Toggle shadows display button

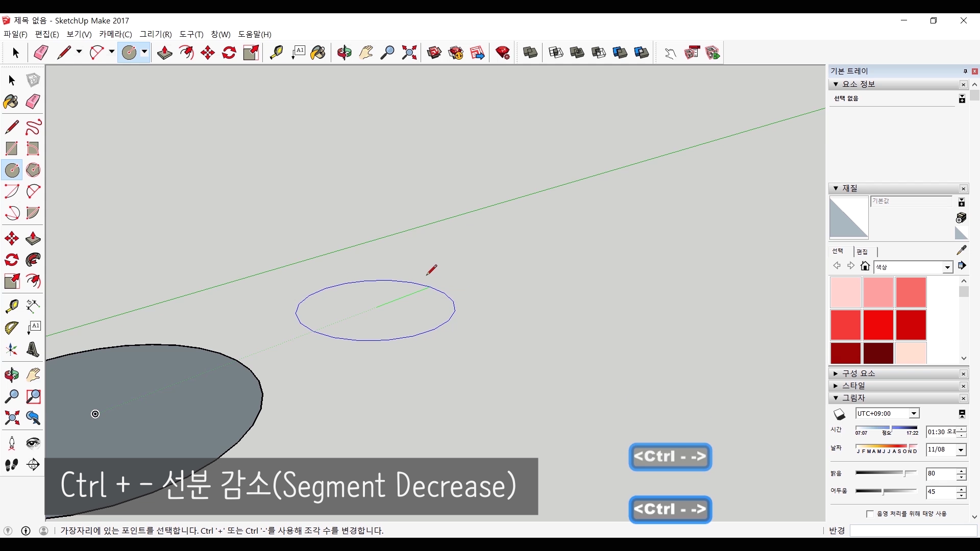click(x=840, y=414)
